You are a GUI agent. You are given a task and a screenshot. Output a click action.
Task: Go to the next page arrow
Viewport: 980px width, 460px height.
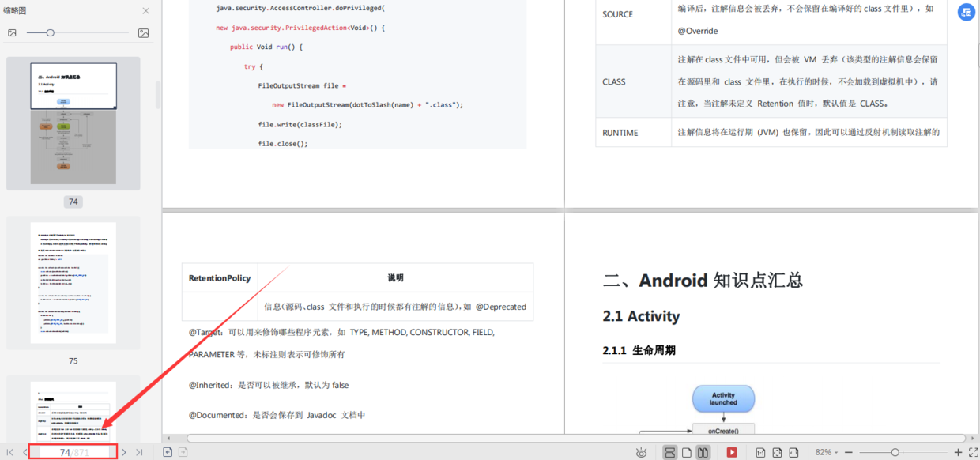(x=123, y=452)
